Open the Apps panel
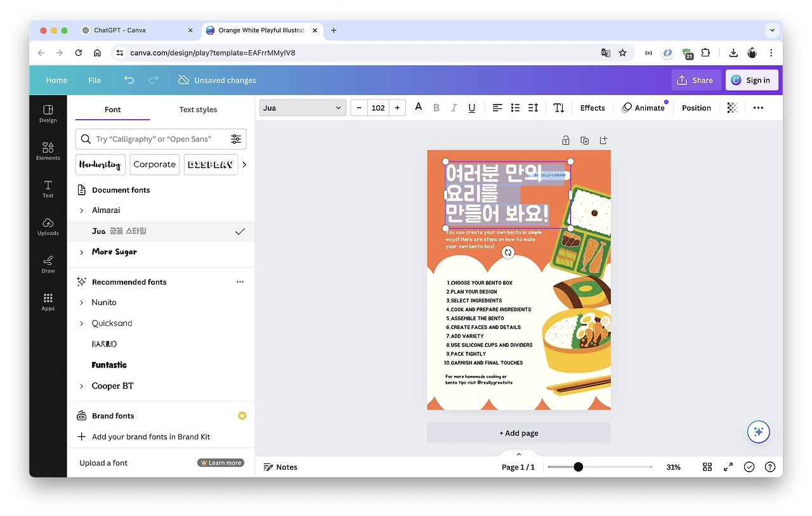The width and height of the screenshot is (812, 516). (x=48, y=302)
